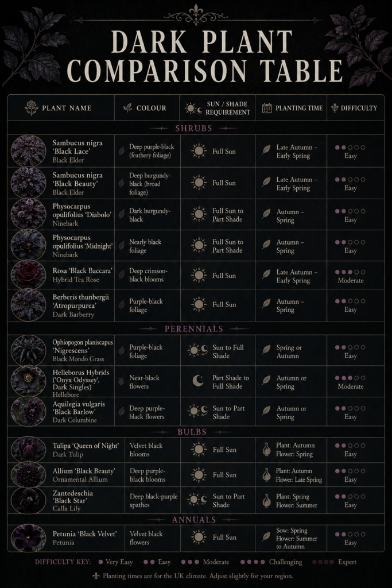The image size is (392, 588).
Task: Click the Moderate difficulty dots for Rosa 'Black Baccara'
Action: (x=350, y=272)
